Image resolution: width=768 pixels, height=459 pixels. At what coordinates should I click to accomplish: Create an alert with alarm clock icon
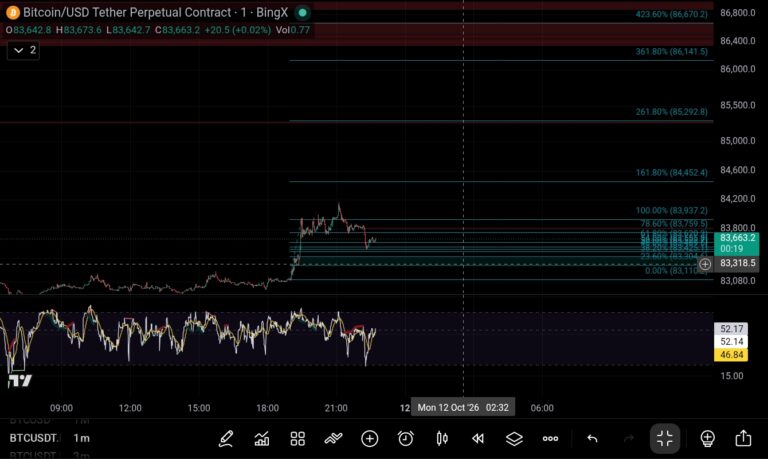pos(406,438)
